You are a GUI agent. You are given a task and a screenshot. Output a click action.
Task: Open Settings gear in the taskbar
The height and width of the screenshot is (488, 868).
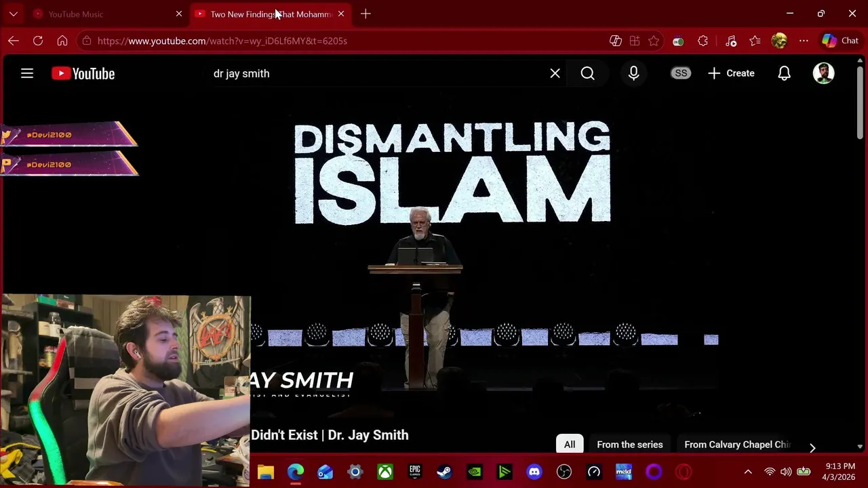(355, 472)
